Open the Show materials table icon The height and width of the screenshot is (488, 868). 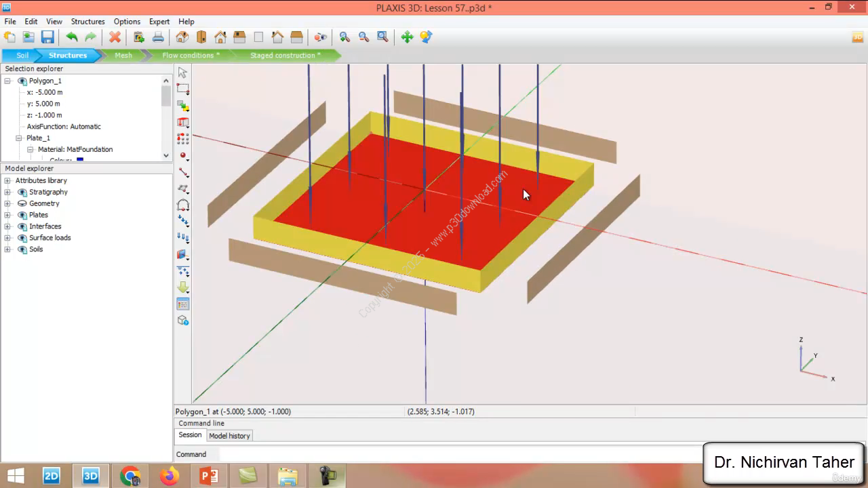click(182, 304)
